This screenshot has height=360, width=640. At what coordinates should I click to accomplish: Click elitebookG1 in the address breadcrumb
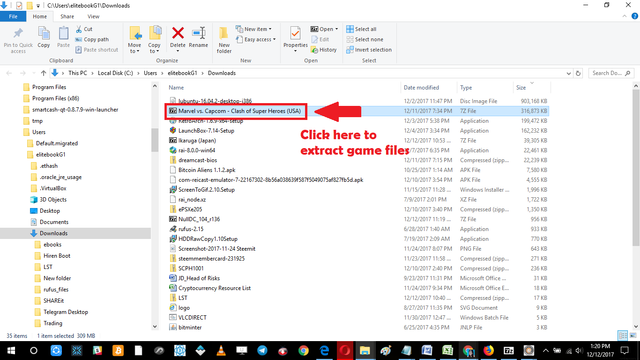[182, 73]
